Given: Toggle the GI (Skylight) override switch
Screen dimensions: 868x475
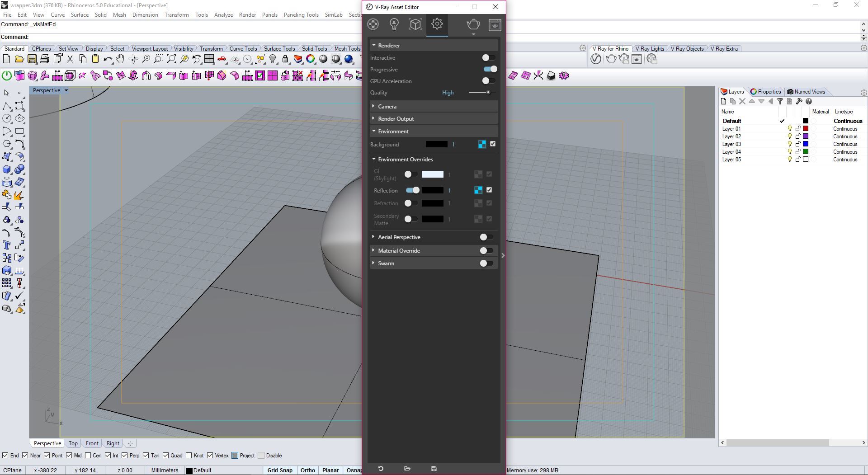Looking at the screenshot, I should pos(410,174).
